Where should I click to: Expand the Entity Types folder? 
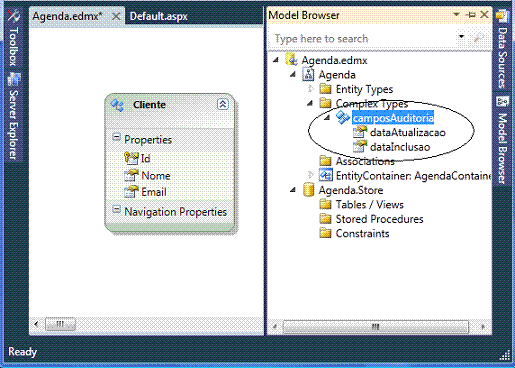311,89
